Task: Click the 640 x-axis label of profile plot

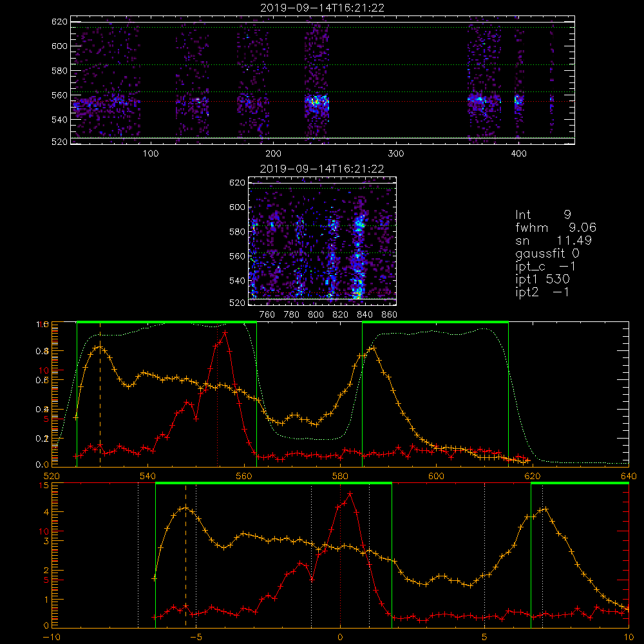Action: (x=629, y=477)
